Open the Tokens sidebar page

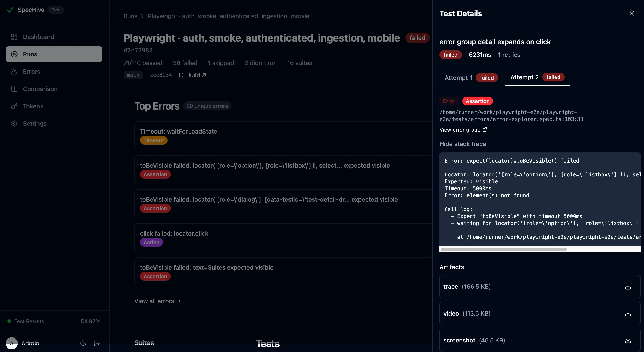click(x=54, y=106)
